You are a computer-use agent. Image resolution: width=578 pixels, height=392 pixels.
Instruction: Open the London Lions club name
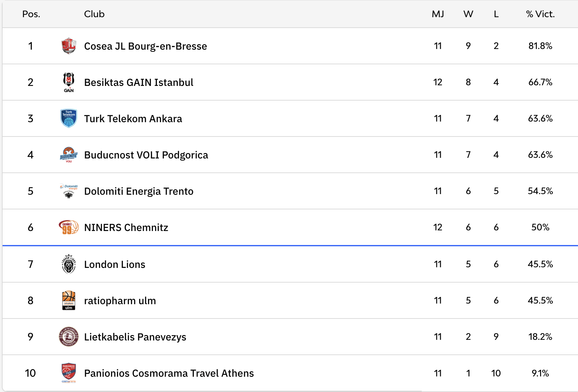coord(115,264)
